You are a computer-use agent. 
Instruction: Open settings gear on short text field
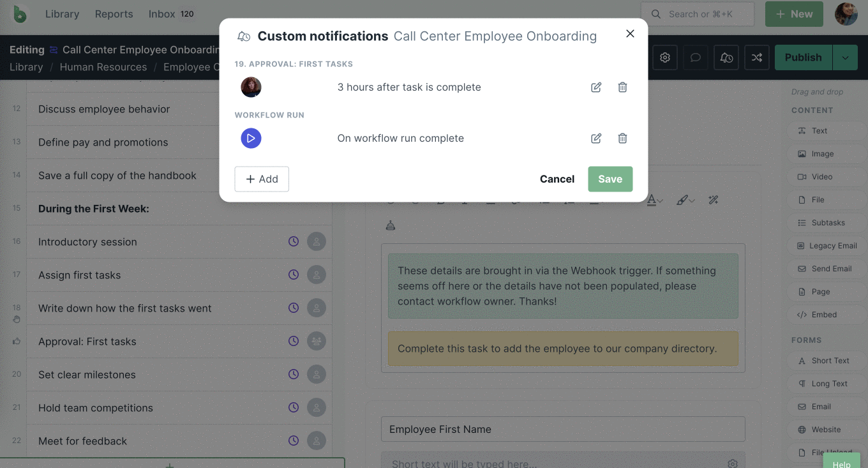pyautogui.click(x=733, y=464)
